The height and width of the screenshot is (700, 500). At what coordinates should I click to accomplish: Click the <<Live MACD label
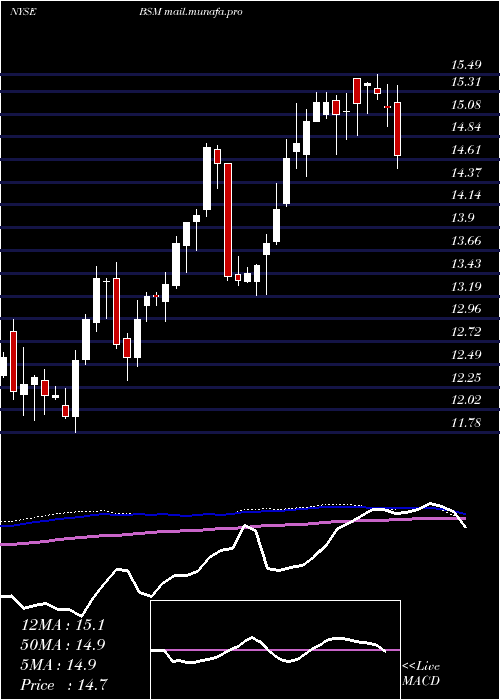coord(421,674)
